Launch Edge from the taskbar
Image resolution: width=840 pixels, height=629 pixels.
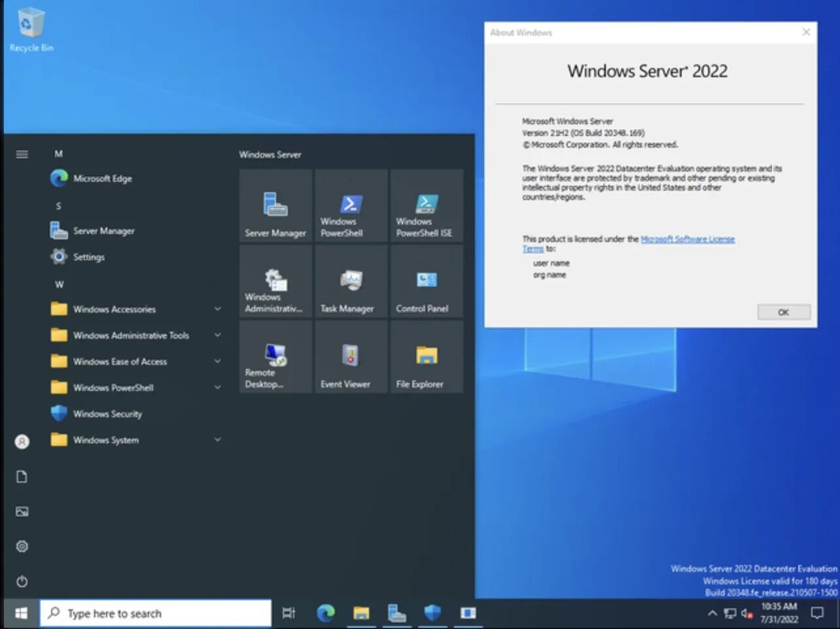[x=325, y=613]
